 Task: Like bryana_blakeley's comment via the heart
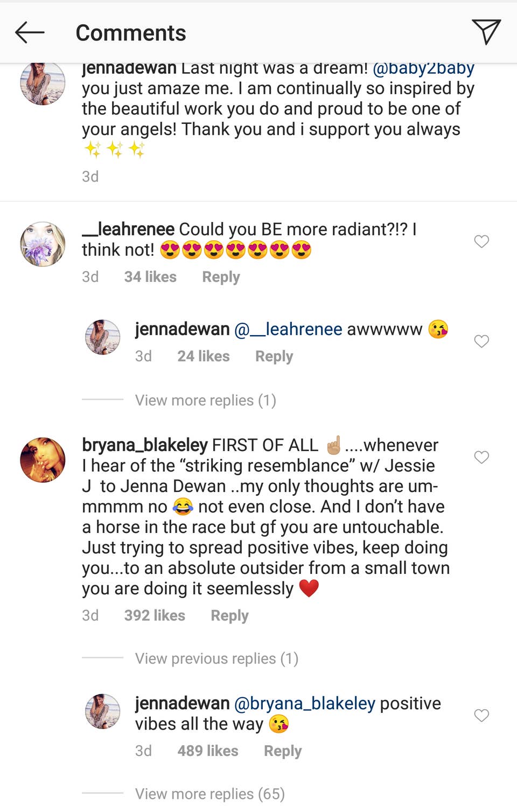(x=481, y=457)
